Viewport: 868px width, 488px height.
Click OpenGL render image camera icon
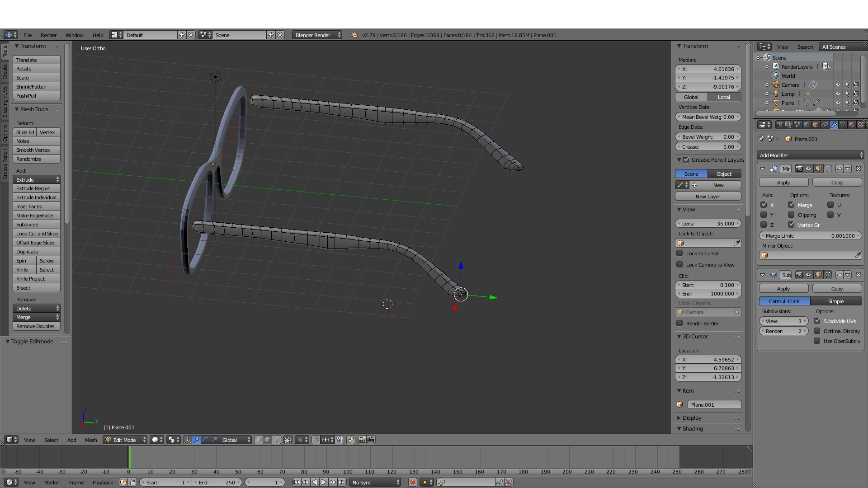click(x=362, y=440)
